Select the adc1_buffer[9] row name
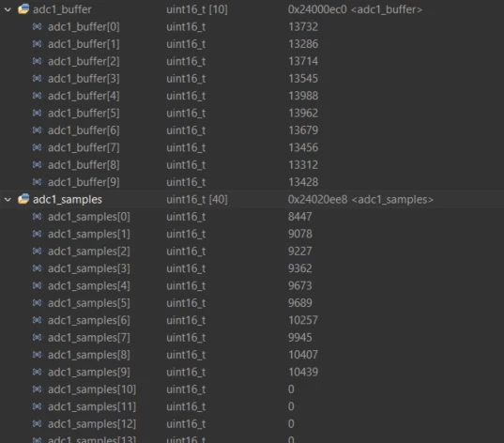The height and width of the screenshot is (443, 504). coord(84,182)
